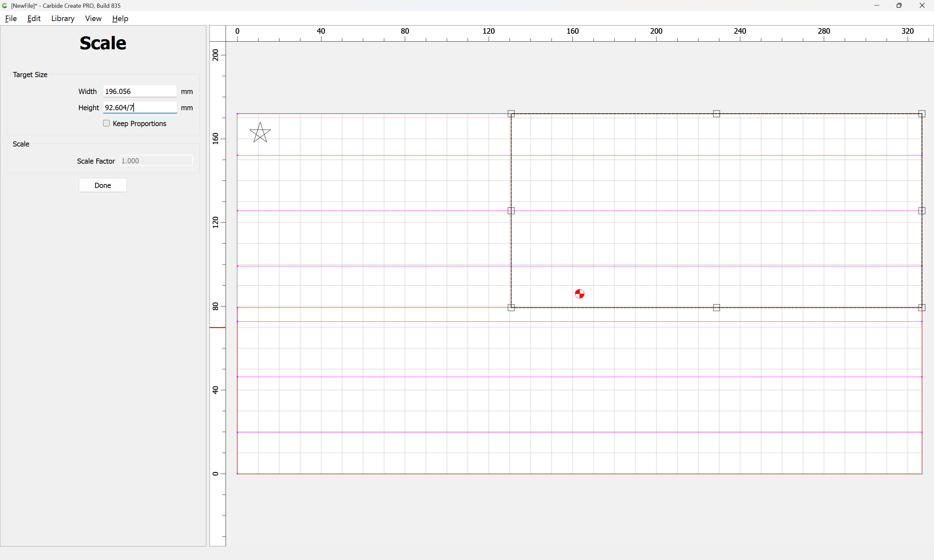This screenshot has height=560, width=934.
Task: Click the right-middle selection resize handle
Action: click(921, 211)
